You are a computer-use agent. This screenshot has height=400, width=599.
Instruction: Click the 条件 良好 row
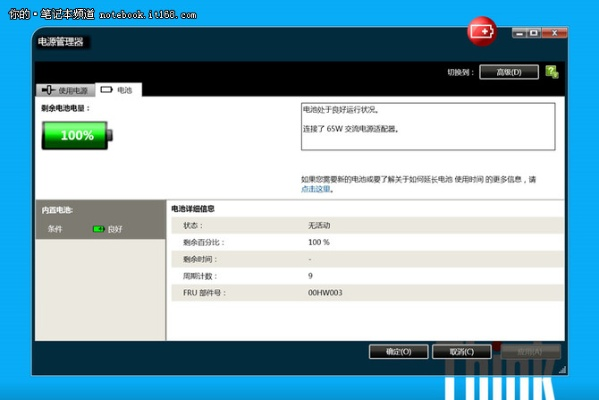coord(100,229)
